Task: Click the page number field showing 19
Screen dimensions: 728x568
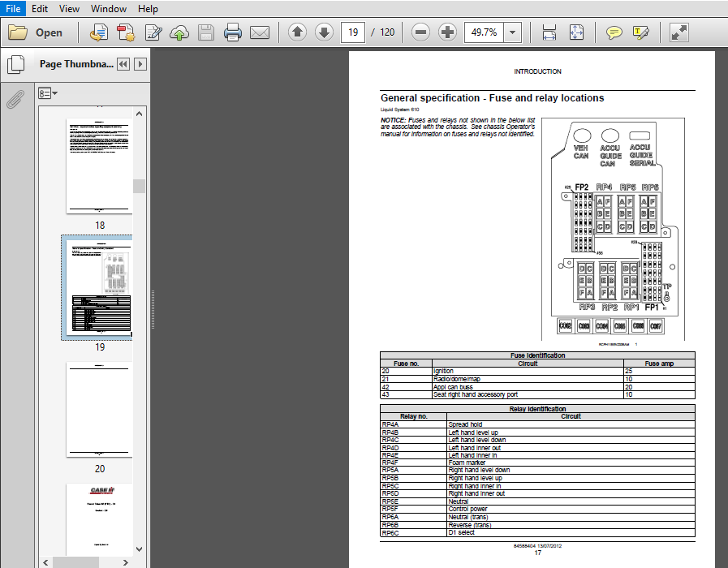Action: (353, 32)
